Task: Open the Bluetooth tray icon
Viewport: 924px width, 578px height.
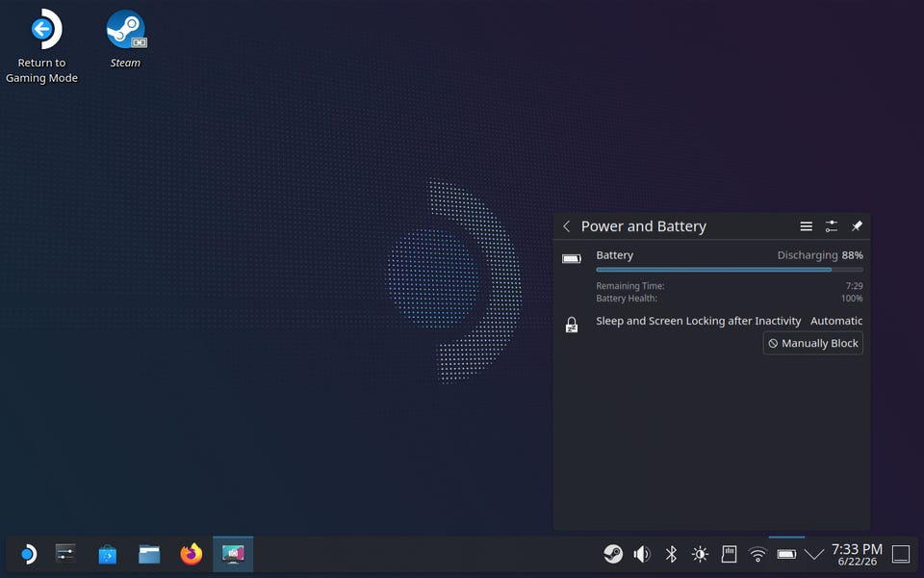Action: (x=671, y=554)
